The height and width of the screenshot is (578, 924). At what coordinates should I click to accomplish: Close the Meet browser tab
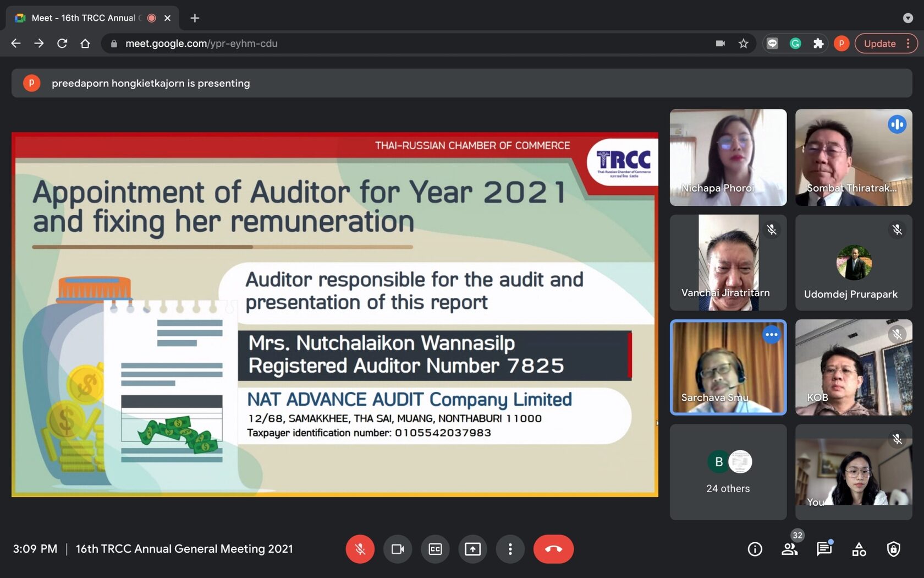168,18
